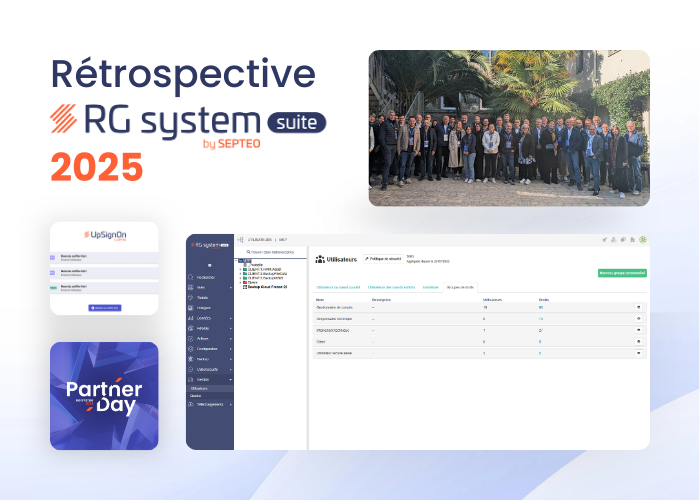The height and width of the screenshot is (500, 700).
Task: Click the red Clients folder icon in tree
Action: [245, 283]
